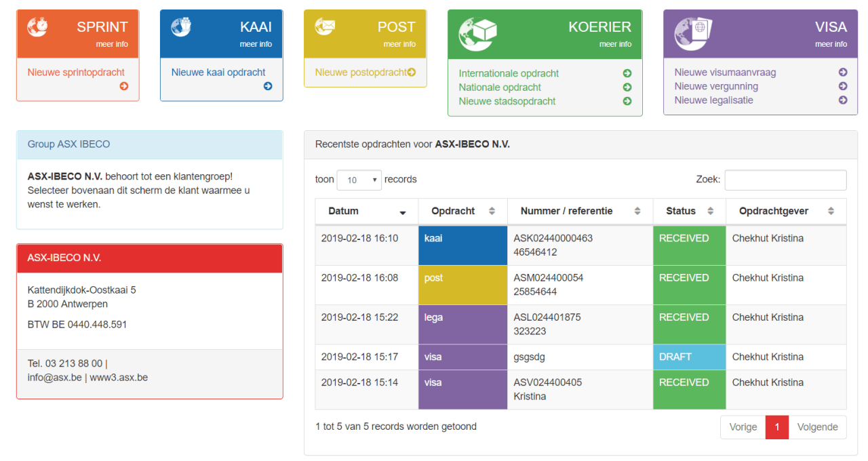The image size is (868, 461).
Task: Click the Koerier package globe icon
Action: coord(477,34)
